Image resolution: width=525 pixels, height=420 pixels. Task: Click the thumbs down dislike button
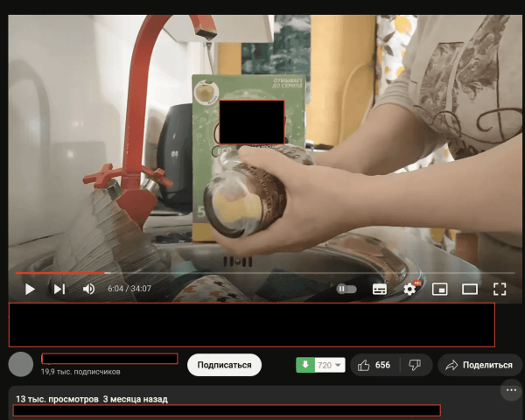pyautogui.click(x=416, y=365)
